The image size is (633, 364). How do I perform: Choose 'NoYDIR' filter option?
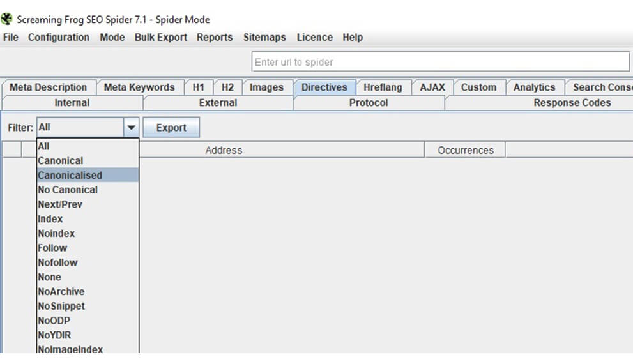click(88, 335)
